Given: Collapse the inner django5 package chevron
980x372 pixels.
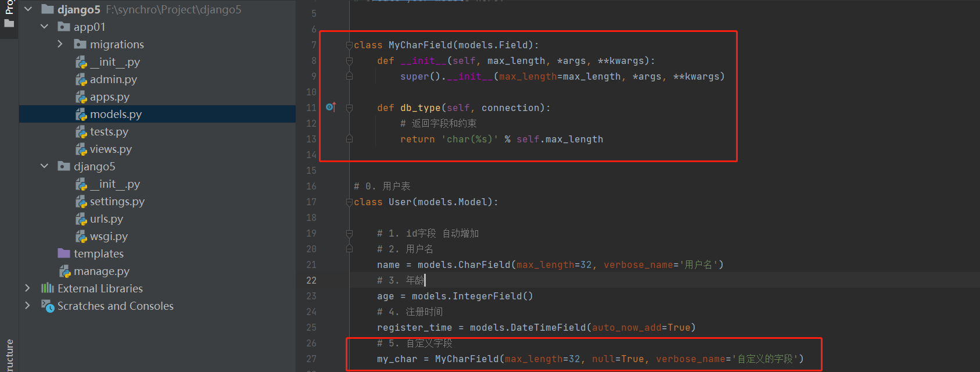Looking at the screenshot, I should [44, 166].
